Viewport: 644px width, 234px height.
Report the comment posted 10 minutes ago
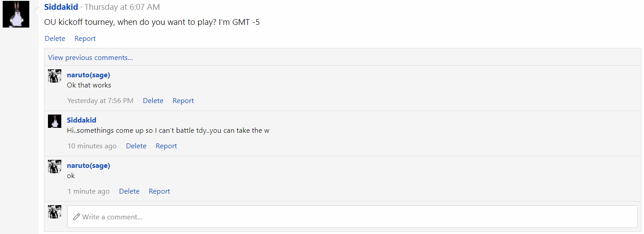point(167,146)
